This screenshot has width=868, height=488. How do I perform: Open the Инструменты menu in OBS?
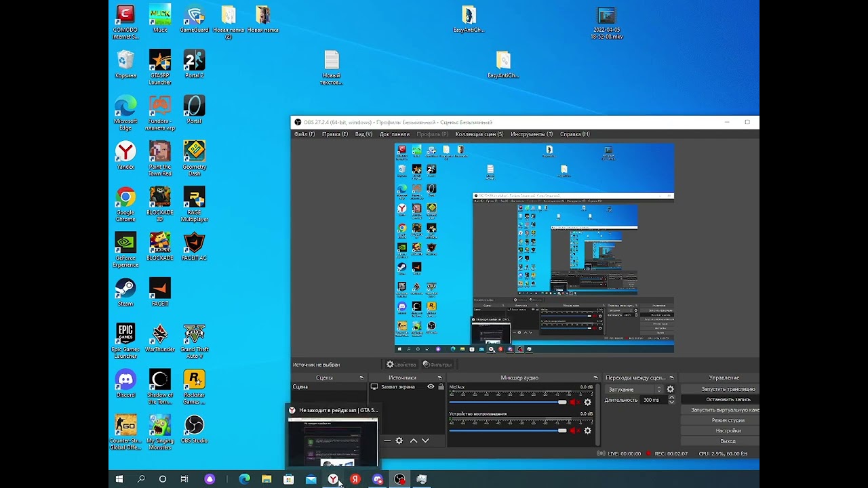(x=532, y=134)
